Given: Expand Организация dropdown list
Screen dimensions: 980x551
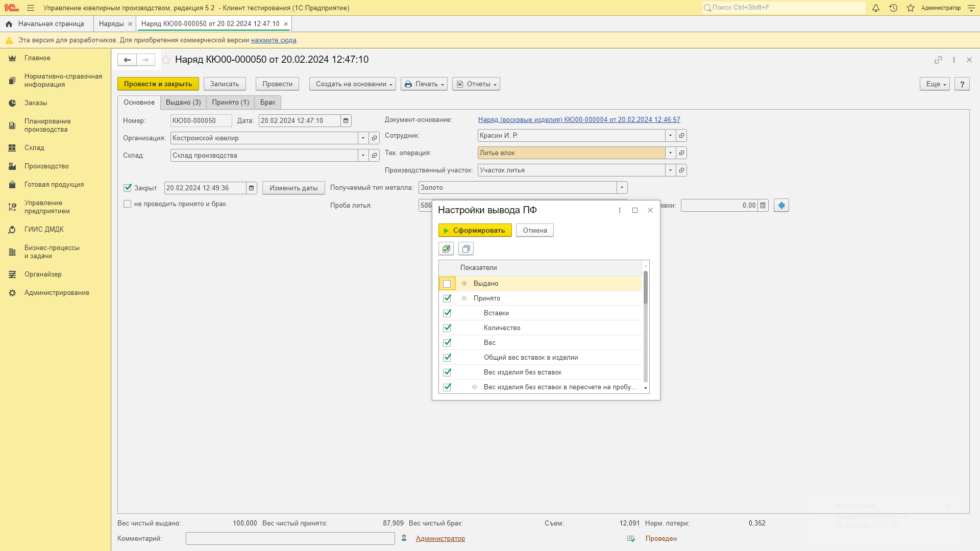Looking at the screenshot, I should [363, 138].
